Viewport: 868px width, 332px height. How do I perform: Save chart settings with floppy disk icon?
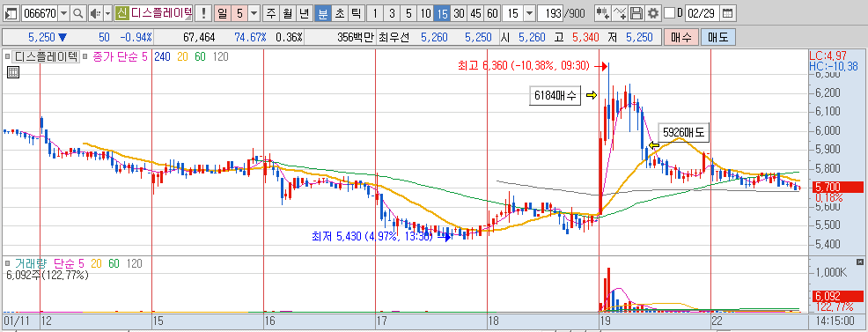click(636, 13)
